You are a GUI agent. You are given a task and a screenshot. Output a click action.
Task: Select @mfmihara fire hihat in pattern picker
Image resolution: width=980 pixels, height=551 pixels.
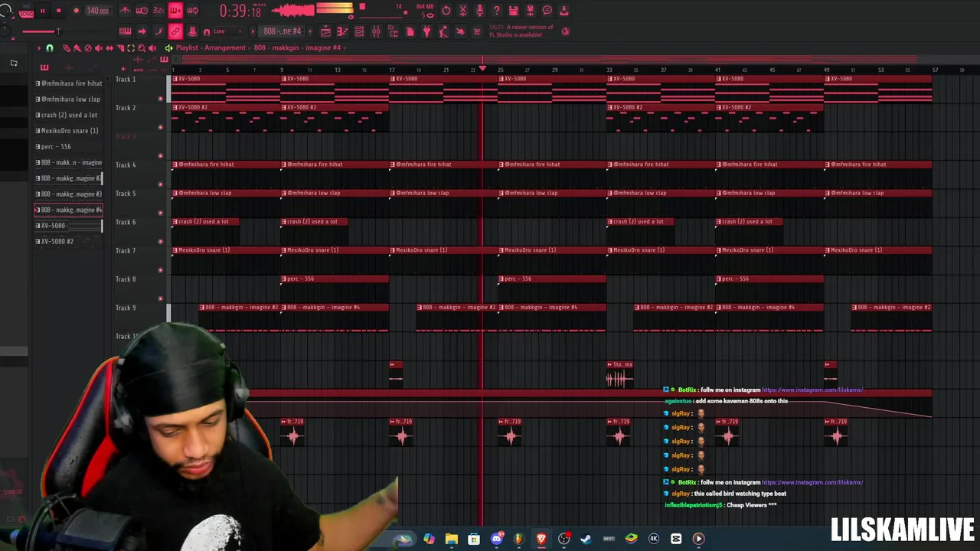[69, 83]
